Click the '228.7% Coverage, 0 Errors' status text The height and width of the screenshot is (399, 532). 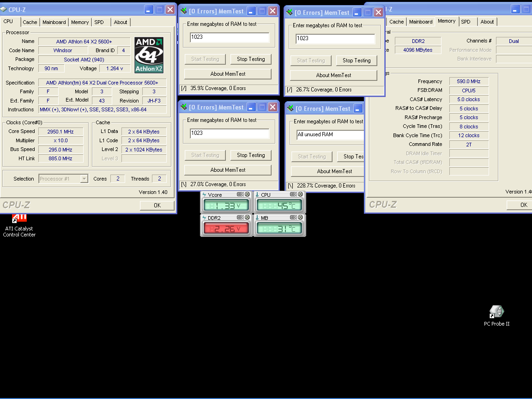click(x=326, y=186)
